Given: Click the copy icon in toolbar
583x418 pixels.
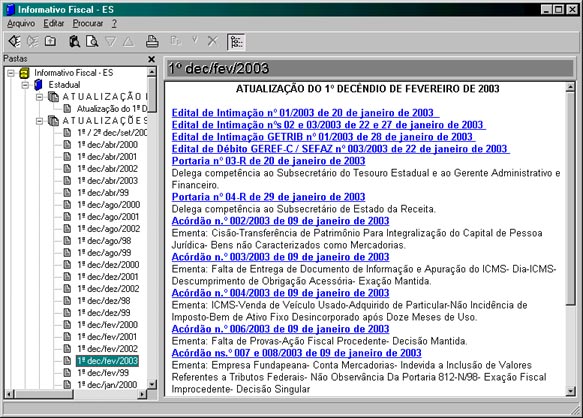Looking at the screenshot, I should click(x=175, y=41).
